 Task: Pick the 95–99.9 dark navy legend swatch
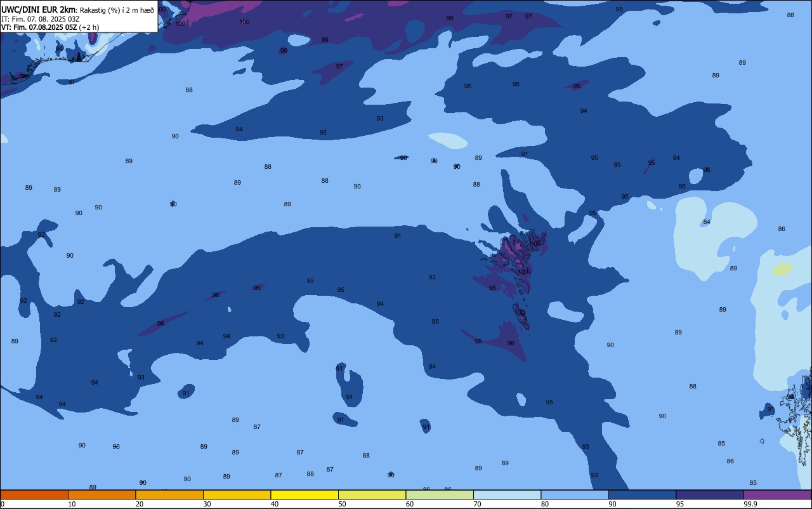(x=710, y=494)
